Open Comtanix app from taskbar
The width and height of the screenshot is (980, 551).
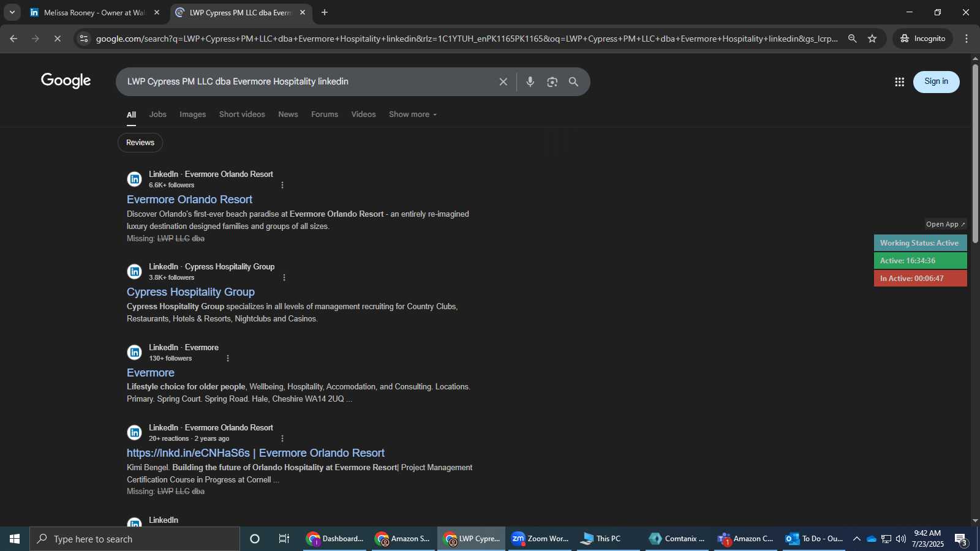(677, 539)
